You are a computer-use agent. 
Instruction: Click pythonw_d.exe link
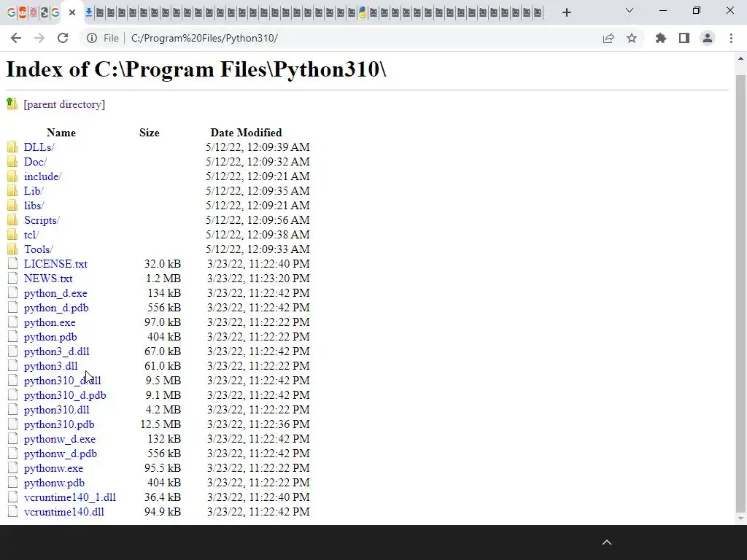click(x=60, y=439)
